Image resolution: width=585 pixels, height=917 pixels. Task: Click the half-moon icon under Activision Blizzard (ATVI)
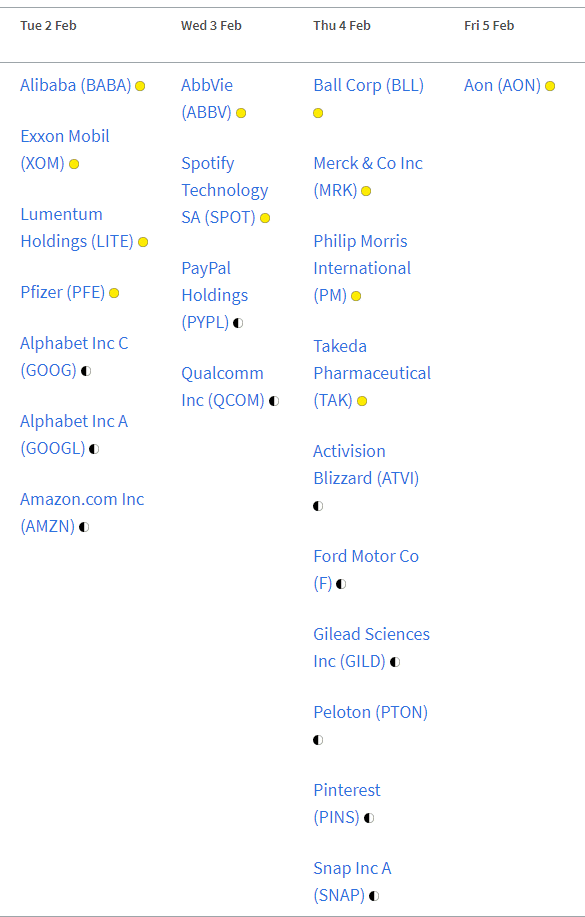318,506
